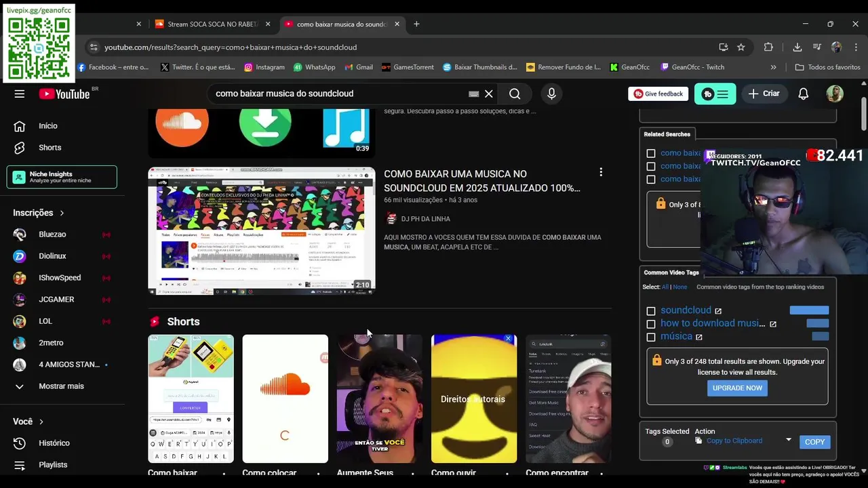
Task: Open the external link icon beside soundcloud tag
Action: click(x=718, y=311)
